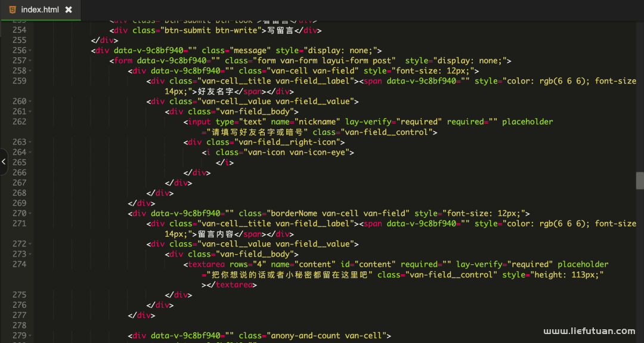Click the btn-write div code line
The image size is (644, 343).
click(215, 30)
